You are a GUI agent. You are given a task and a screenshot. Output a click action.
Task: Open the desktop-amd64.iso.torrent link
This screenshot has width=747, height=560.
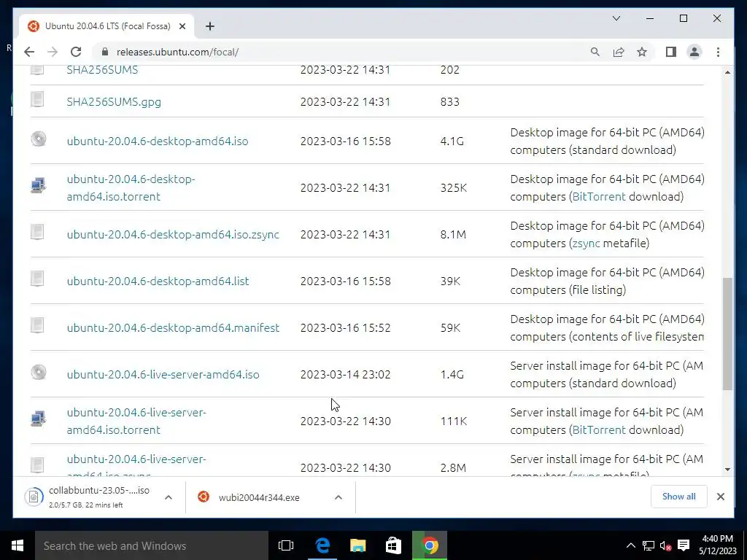coord(131,187)
